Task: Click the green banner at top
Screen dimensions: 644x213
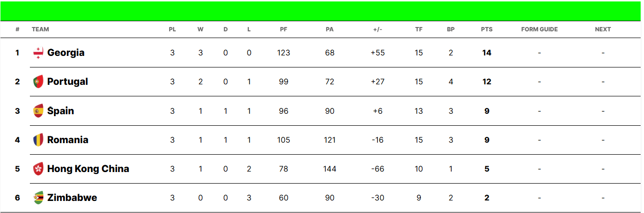Action: coord(321,11)
